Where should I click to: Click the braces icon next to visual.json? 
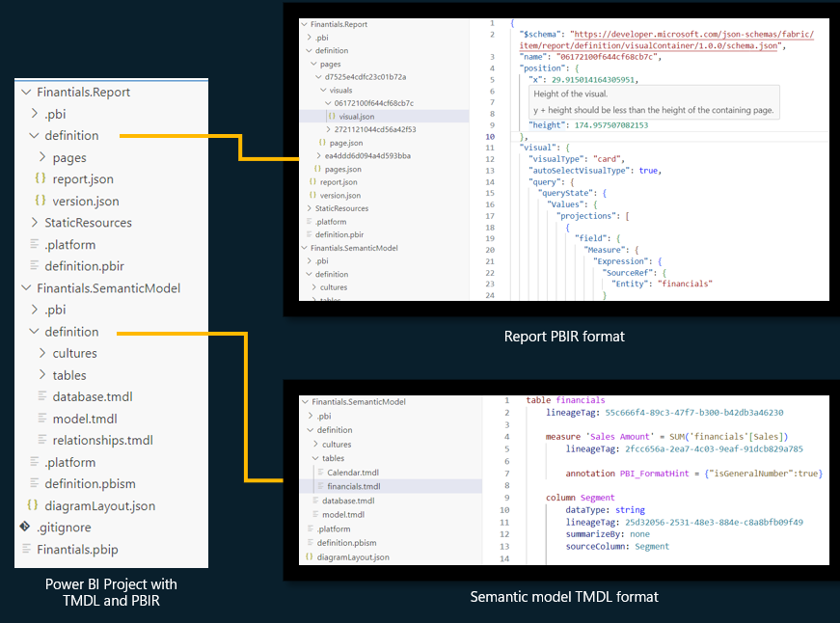(x=331, y=116)
